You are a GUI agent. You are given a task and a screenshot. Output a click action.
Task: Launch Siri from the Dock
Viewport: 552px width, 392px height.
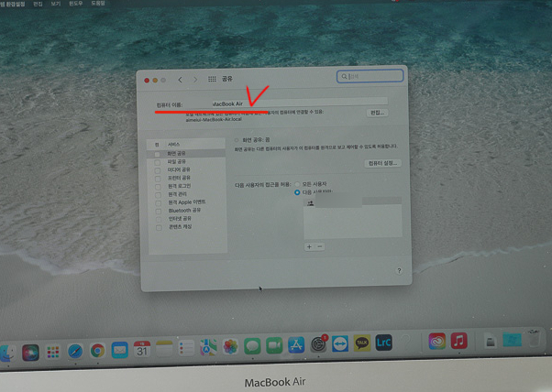pyautogui.click(x=30, y=353)
